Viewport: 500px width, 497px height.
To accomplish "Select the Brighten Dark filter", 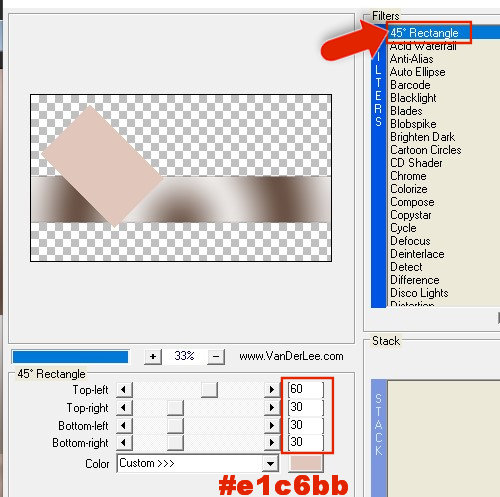I will point(423,137).
